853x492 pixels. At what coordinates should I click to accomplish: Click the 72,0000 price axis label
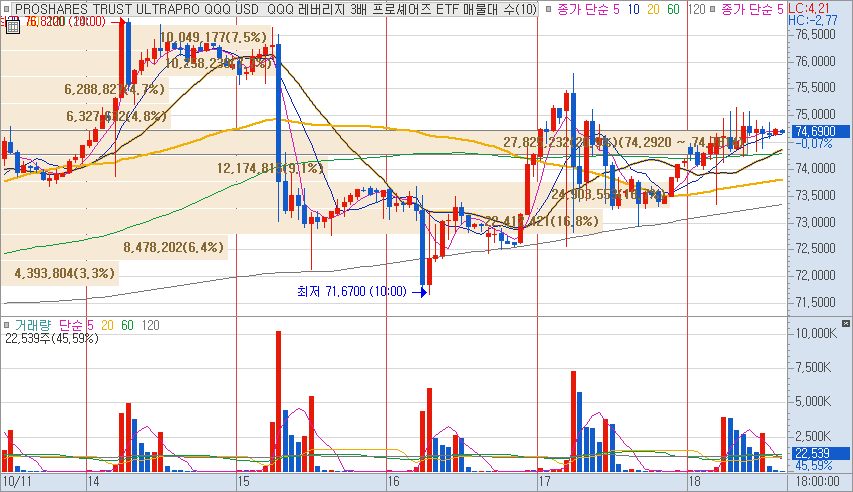(815, 275)
